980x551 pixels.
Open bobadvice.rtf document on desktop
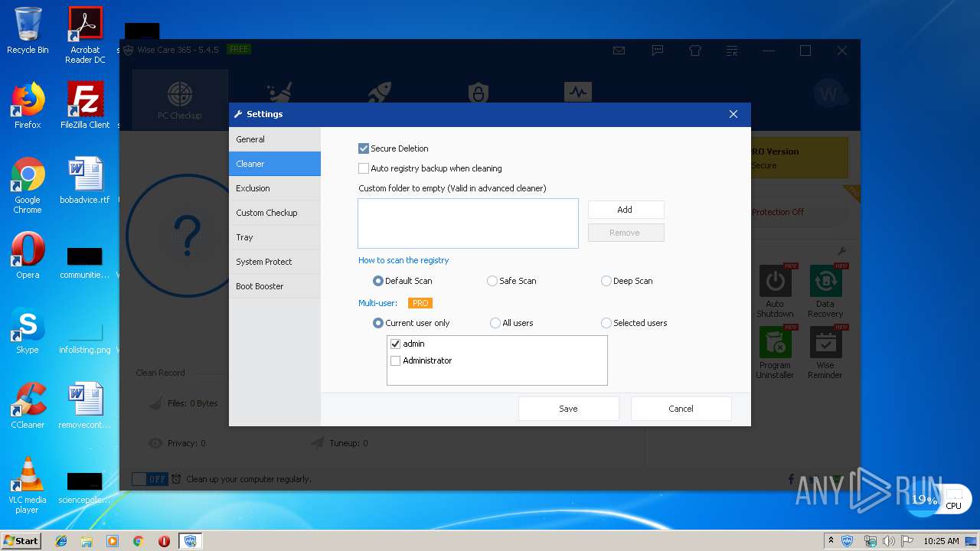[x=85, y=181]
